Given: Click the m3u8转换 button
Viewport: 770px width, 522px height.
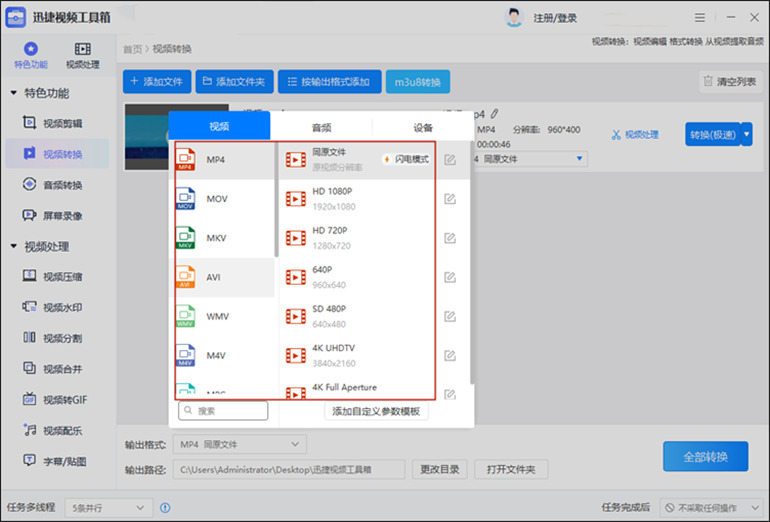Looking at the screenshot, I should pos(418,82).
